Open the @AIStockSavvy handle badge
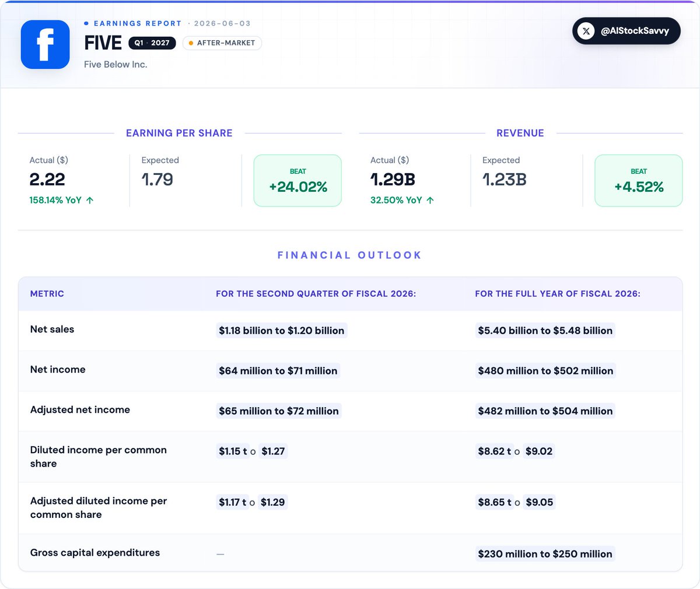Image resolution: width=700 pixels, height=589 pixels. pyautogui.click(x=626, y=31)
